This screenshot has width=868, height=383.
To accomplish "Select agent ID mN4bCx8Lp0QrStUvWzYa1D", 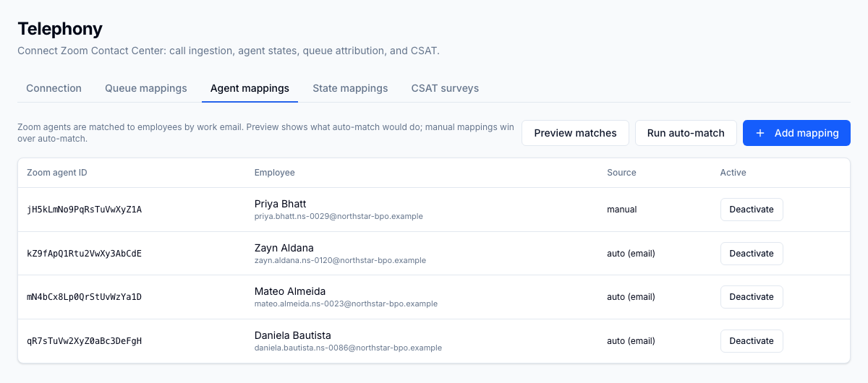I will coord(84,297).
